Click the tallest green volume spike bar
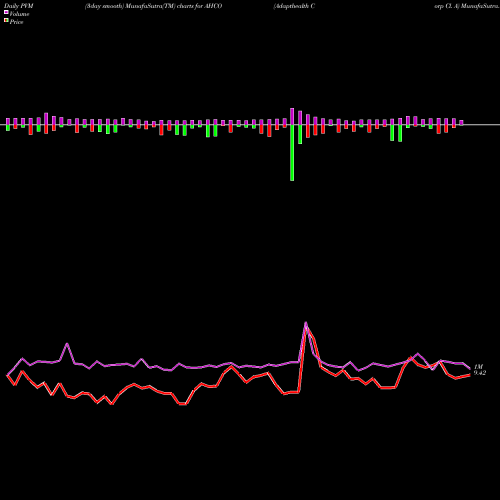The height and width of the screenshot is (500, 500). click(x=292, y=153)
